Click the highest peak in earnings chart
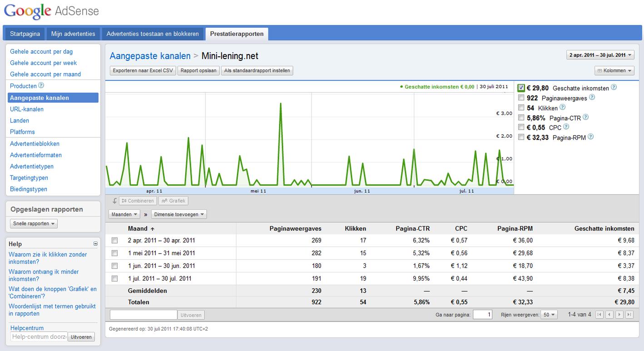Screen dimensions: 644x351 (x=281, y=104)
